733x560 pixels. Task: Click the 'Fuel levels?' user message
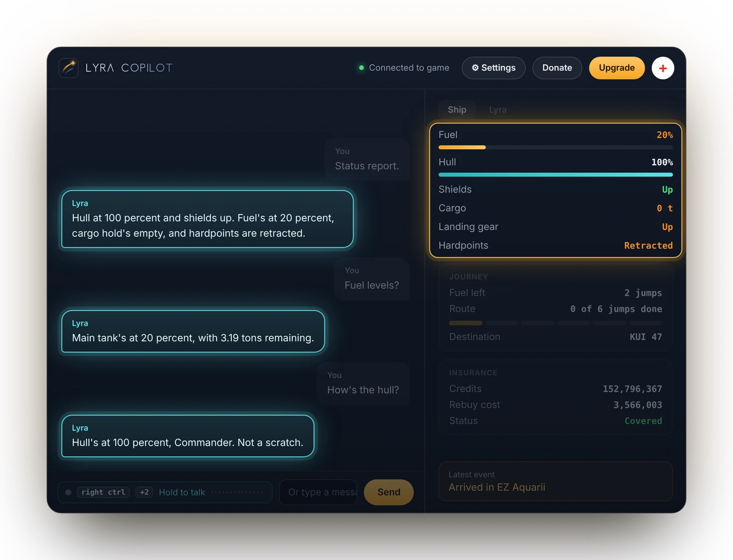(x=372, y=279)
